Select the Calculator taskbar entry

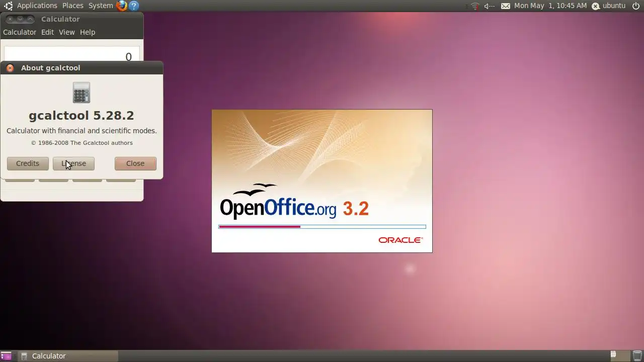tap(67, 356)
